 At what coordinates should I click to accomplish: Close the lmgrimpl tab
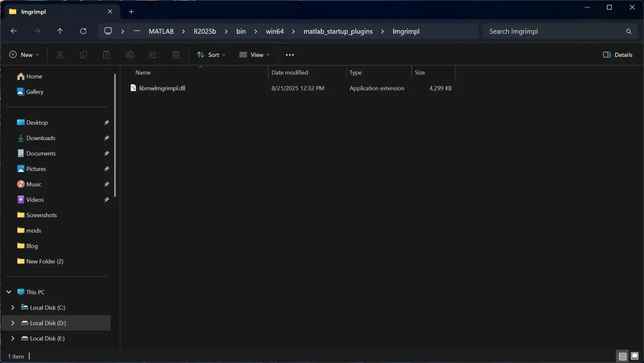[110, 12]
